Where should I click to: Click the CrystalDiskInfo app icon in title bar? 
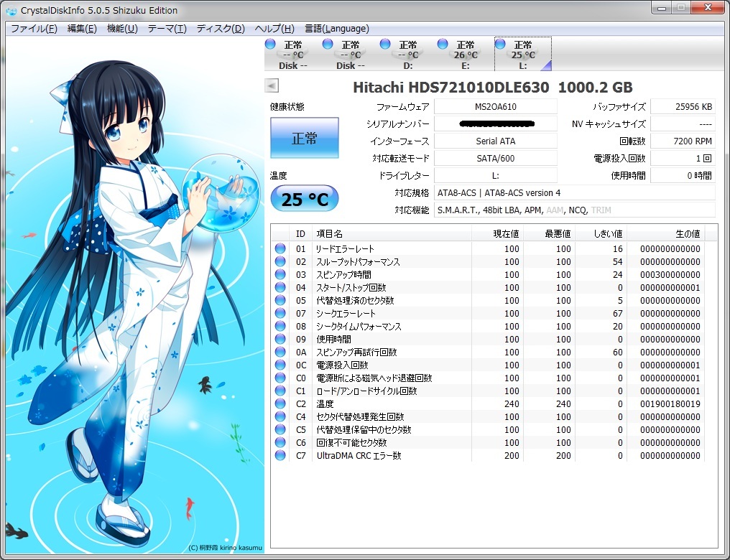11,10
